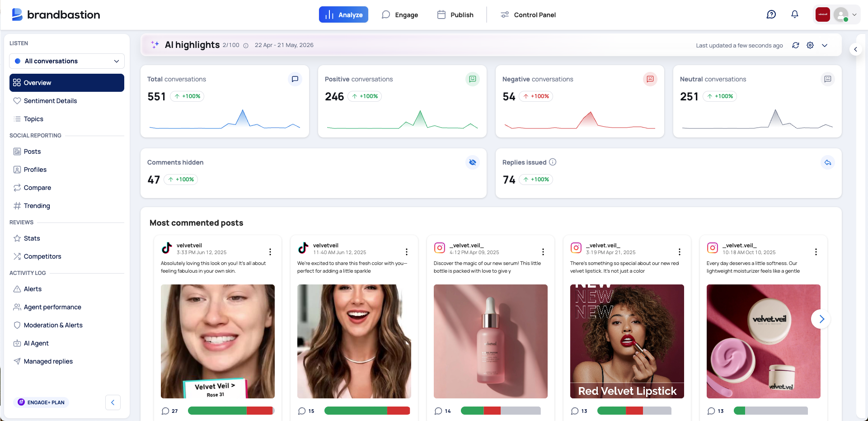Click sentiment bar of post with 27 comments
Image resolution: width=868 pixels, height=421 pixels.
tap(231, 411)
